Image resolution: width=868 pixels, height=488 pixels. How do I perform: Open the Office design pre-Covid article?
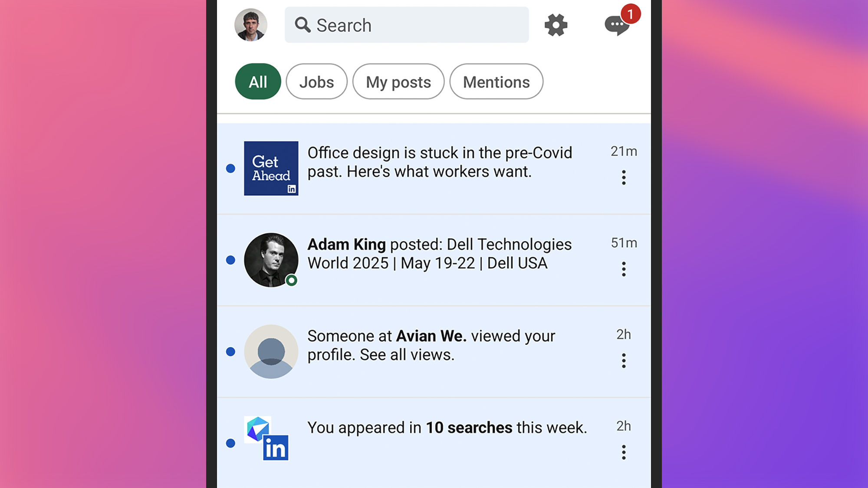click(440, 162)
